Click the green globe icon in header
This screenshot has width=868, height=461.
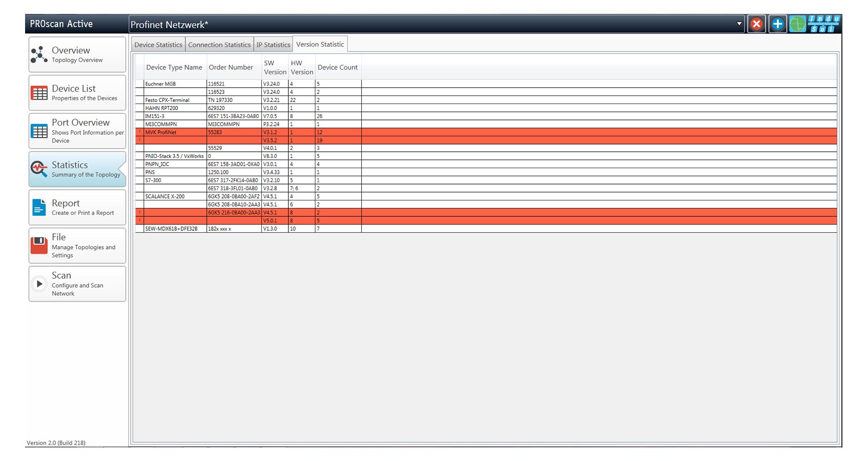click(x=798, y=24)
